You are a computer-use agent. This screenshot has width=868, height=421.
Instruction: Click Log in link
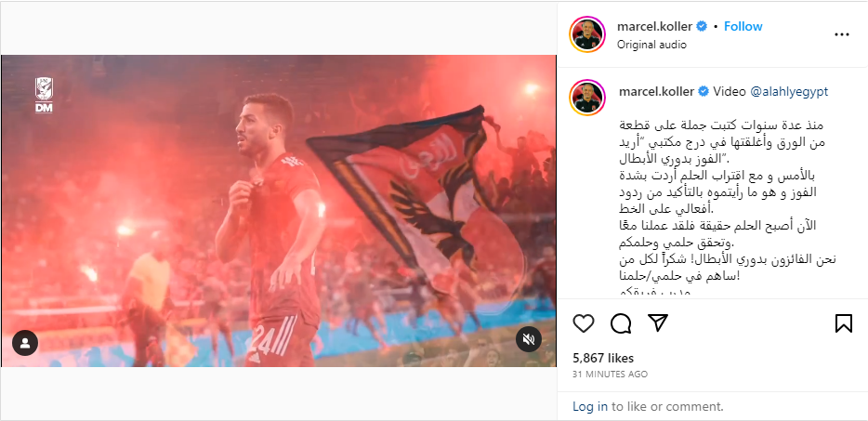pos(590,407)
